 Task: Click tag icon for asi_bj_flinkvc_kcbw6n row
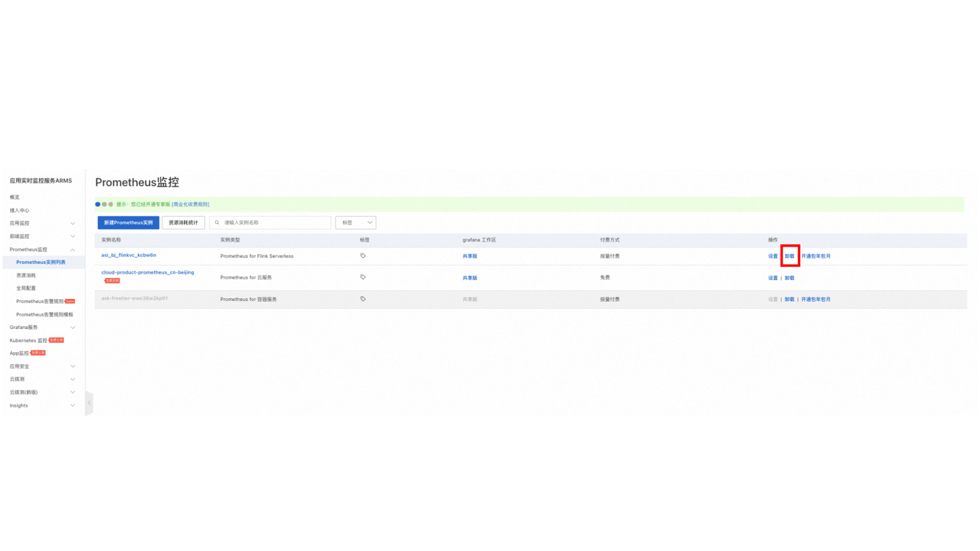pyautogui.click(x=363, y=256)
